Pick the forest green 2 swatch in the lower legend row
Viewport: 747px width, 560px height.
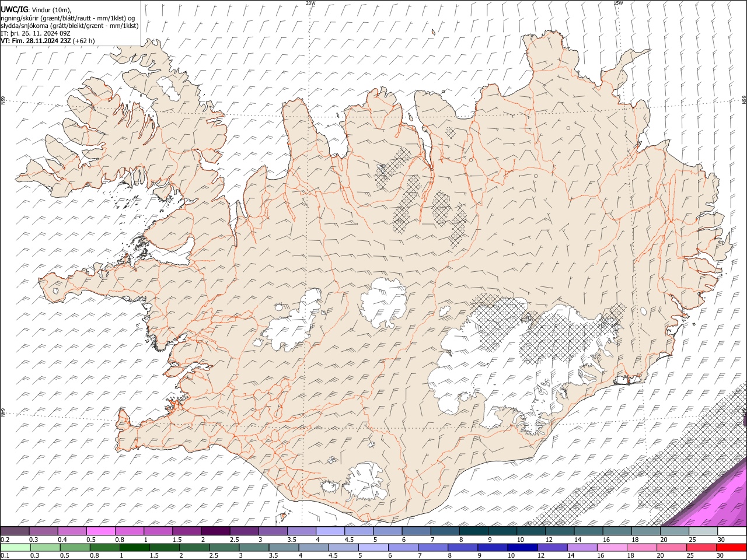point(195,547)
